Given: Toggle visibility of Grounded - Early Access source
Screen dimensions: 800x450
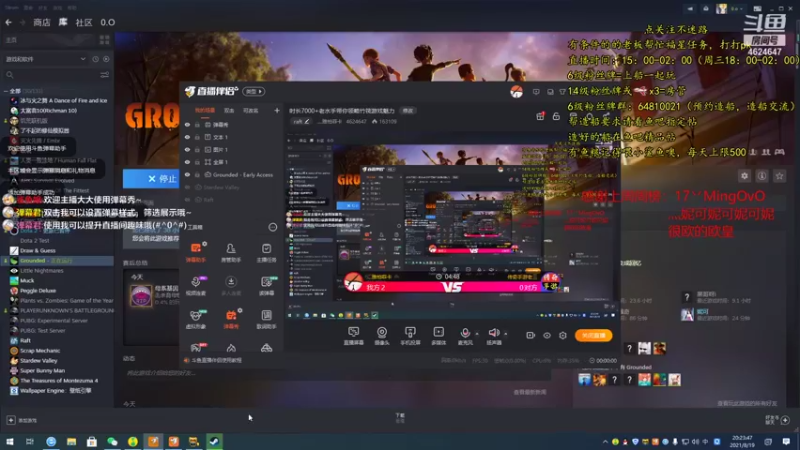Looking at the screenshot, I should [187, 175].
